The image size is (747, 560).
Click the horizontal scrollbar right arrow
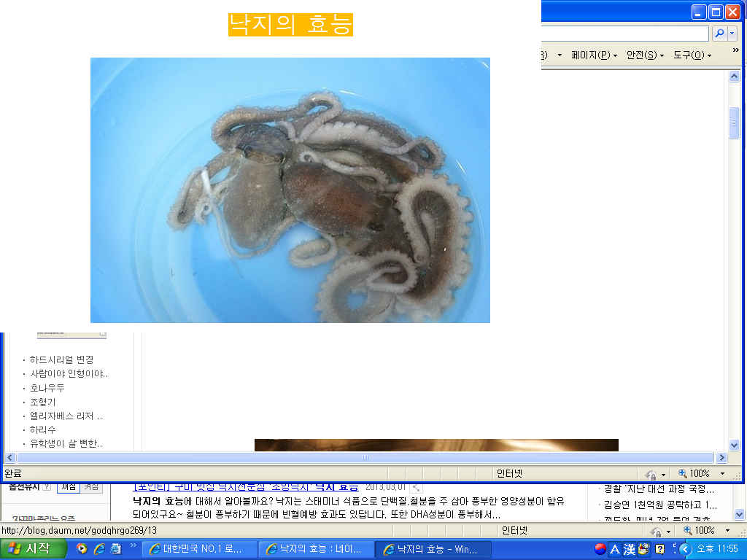pyautogui.click(x=722, y=458)
